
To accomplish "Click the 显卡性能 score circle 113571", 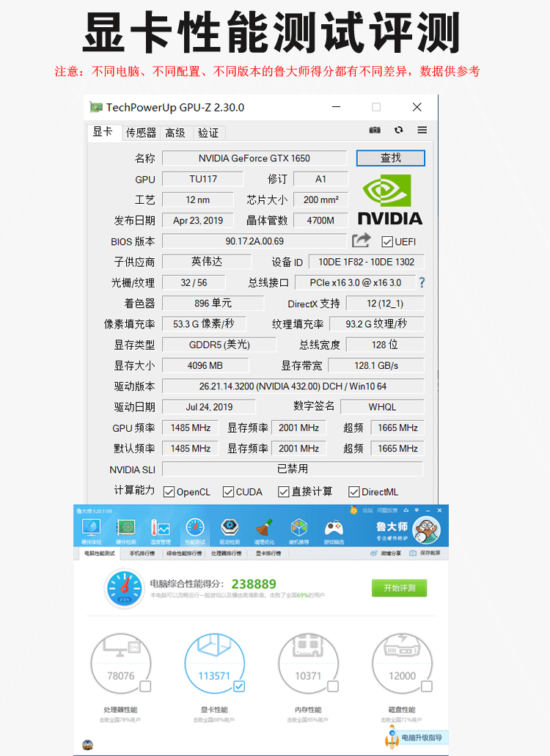I will [215, 664].
